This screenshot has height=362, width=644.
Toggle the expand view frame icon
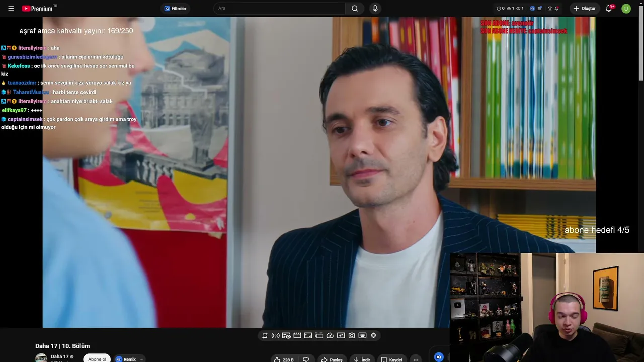tap(308, 336)
